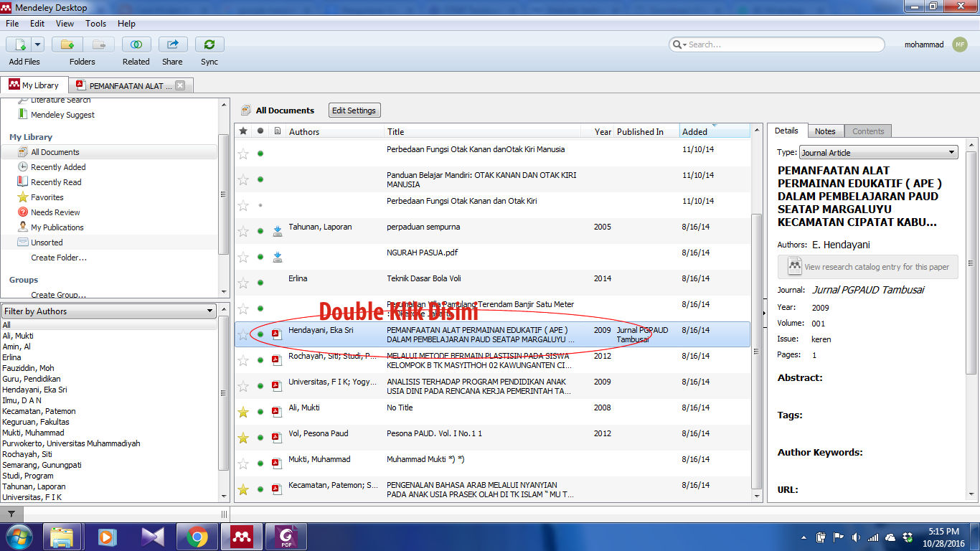Open the Help menu
This screenshot has width=980, height=551.
(127, 24)
